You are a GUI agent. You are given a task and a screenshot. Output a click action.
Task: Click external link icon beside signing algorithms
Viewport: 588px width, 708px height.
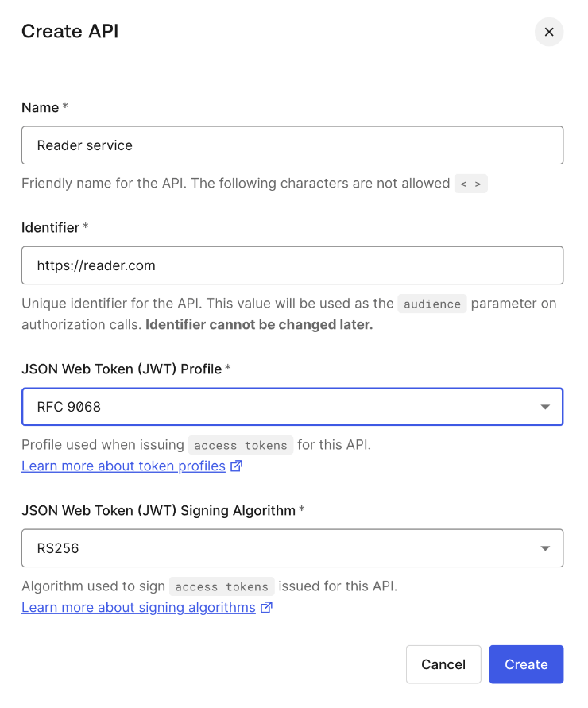click(x=266, y=608)
